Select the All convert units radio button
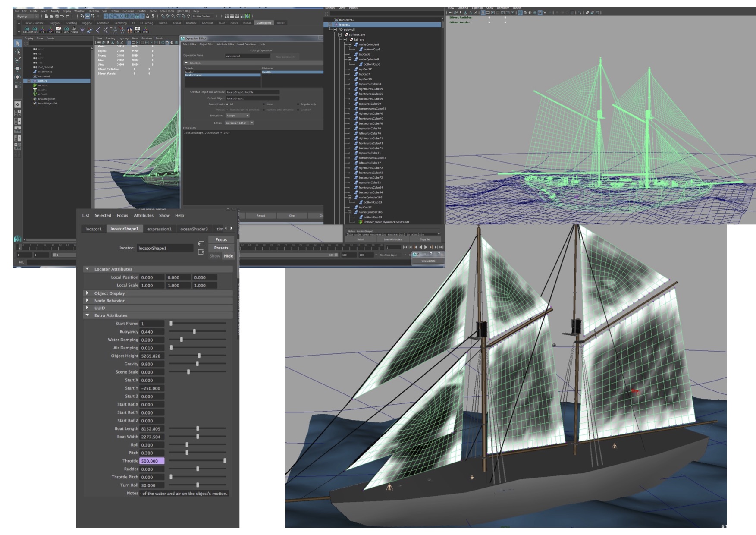 pos(227,104)
